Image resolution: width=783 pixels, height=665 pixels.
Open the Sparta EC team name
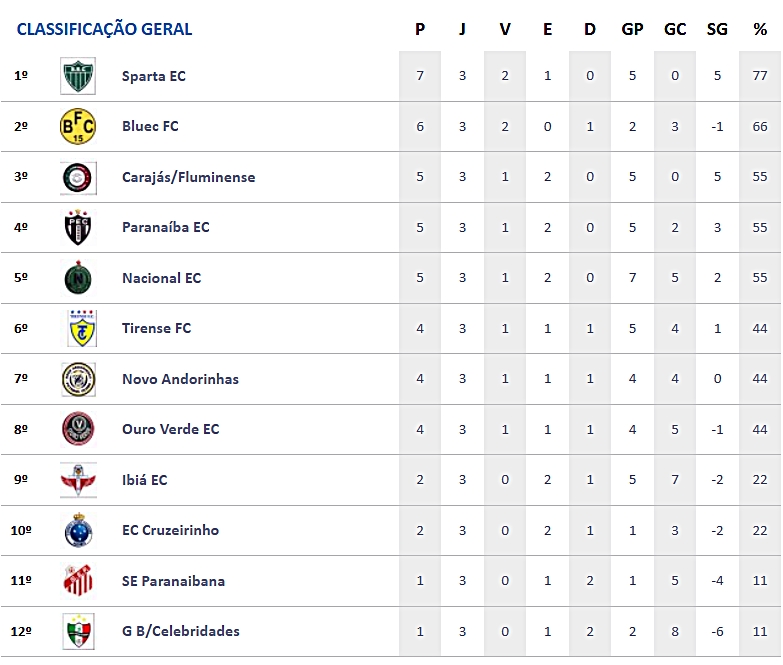coord(153,76)
